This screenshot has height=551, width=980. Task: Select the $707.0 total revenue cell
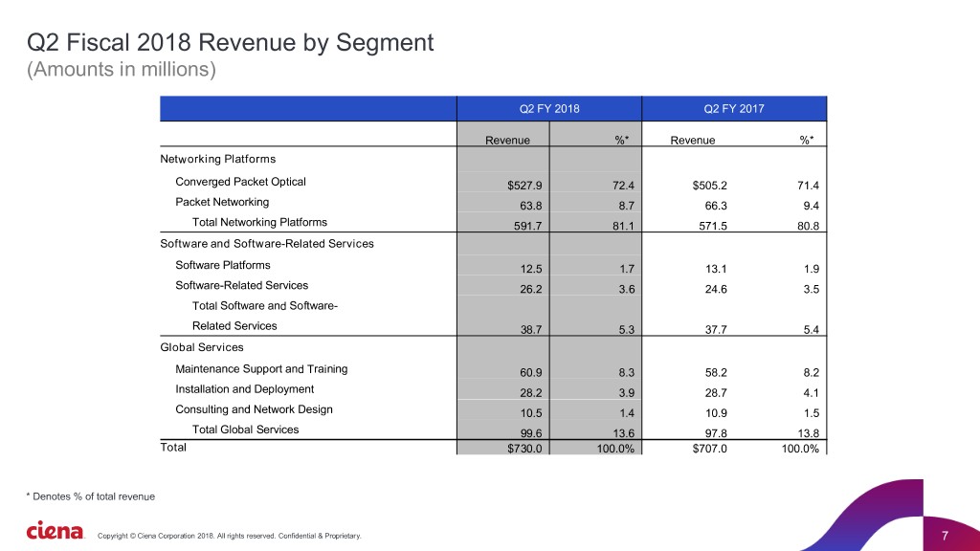pyautogui.click(x=709, y=451)
